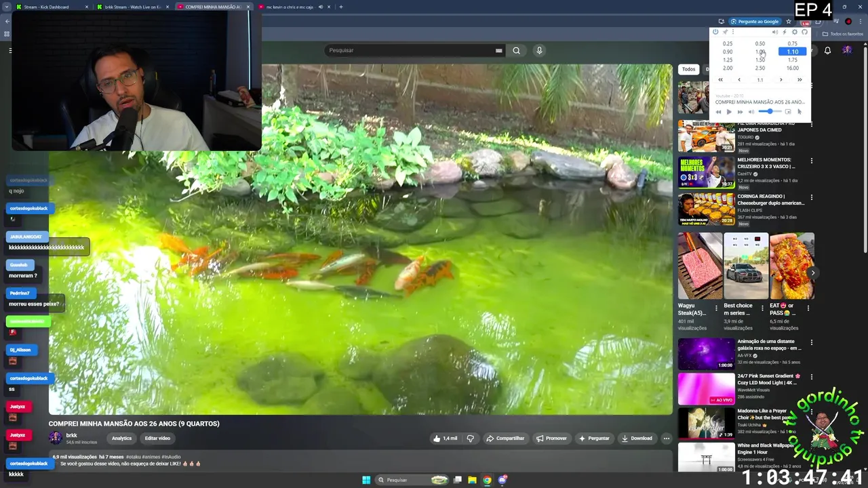
Task: Increase speed with single right arrow
Action: point(781,80)
